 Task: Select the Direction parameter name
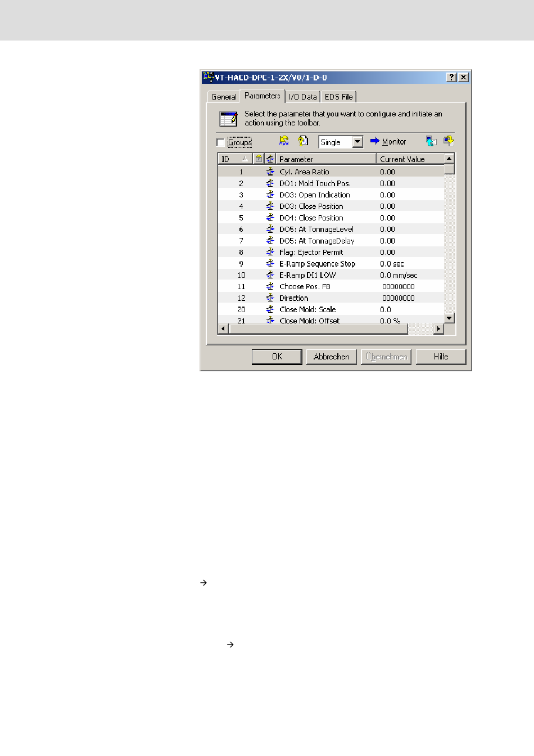pos(294,298)
